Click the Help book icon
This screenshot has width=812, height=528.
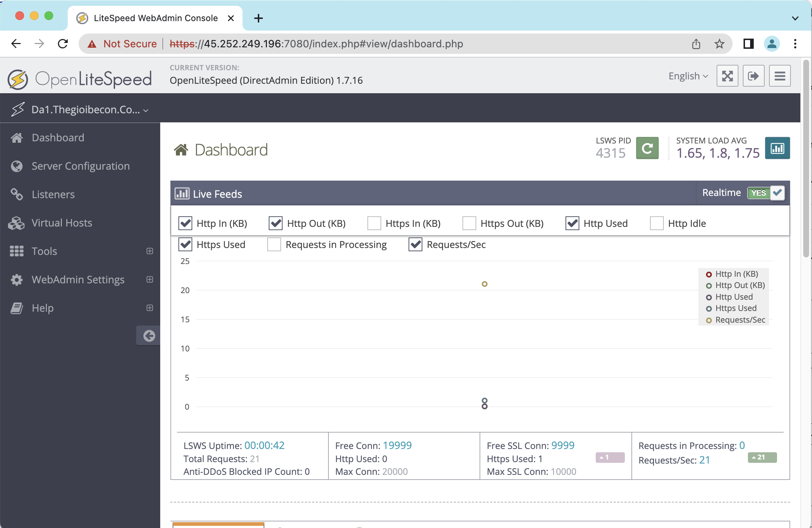[17, 308]
